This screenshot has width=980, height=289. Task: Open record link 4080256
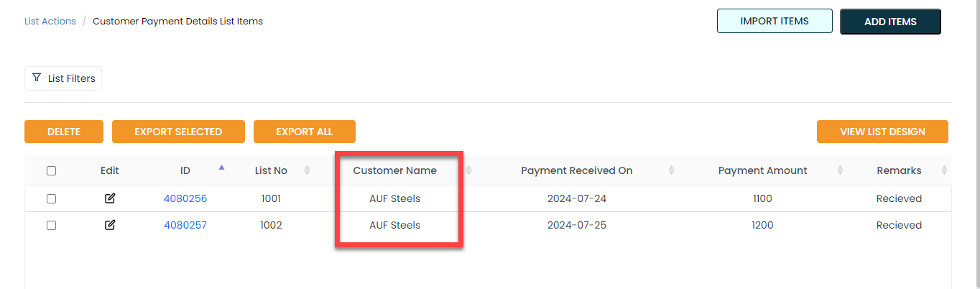click(185, 198)
